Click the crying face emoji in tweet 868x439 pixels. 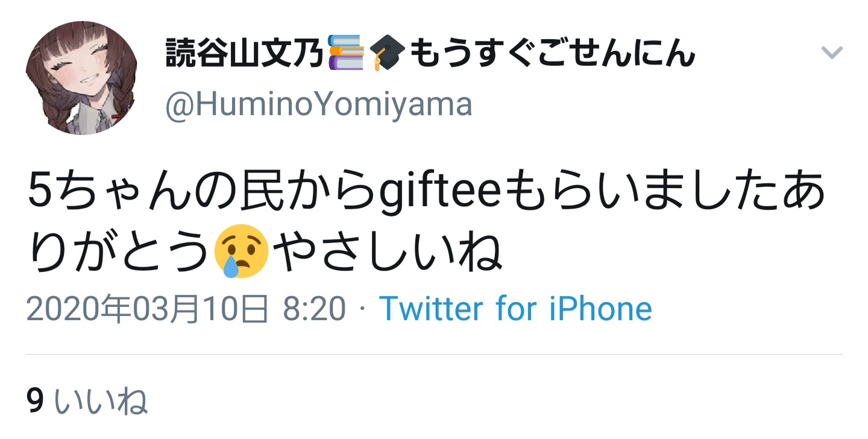click(x=241, y=252)
